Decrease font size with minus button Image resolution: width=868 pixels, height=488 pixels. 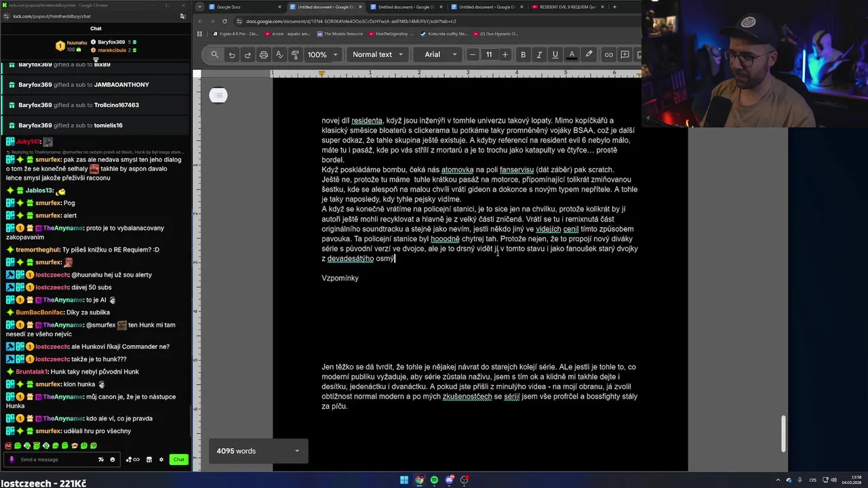tap(473, 55)
